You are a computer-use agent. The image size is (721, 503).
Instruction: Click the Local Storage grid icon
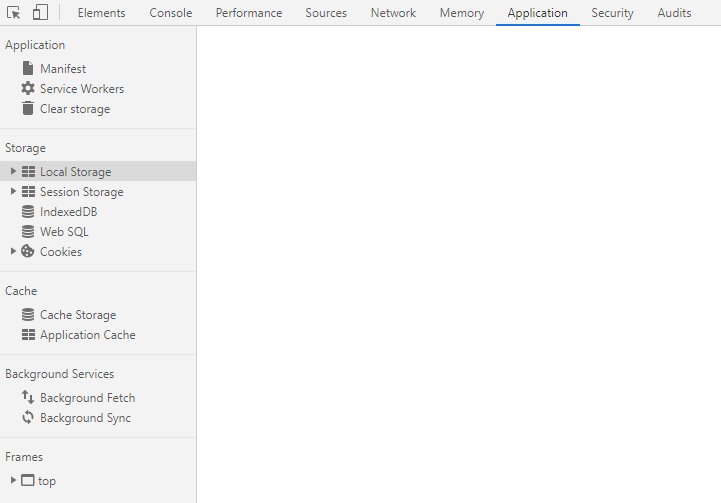pos(29,171)
